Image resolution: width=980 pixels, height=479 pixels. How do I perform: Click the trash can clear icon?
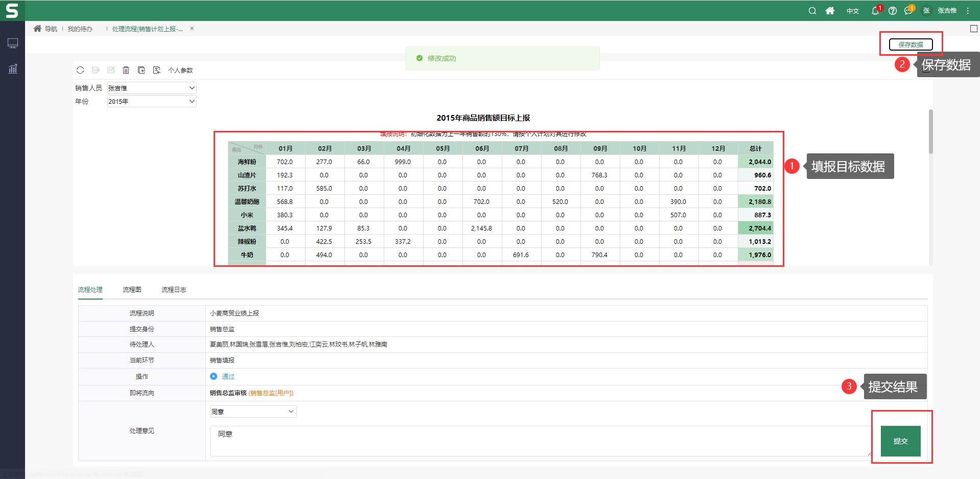[x=126, y=70]
